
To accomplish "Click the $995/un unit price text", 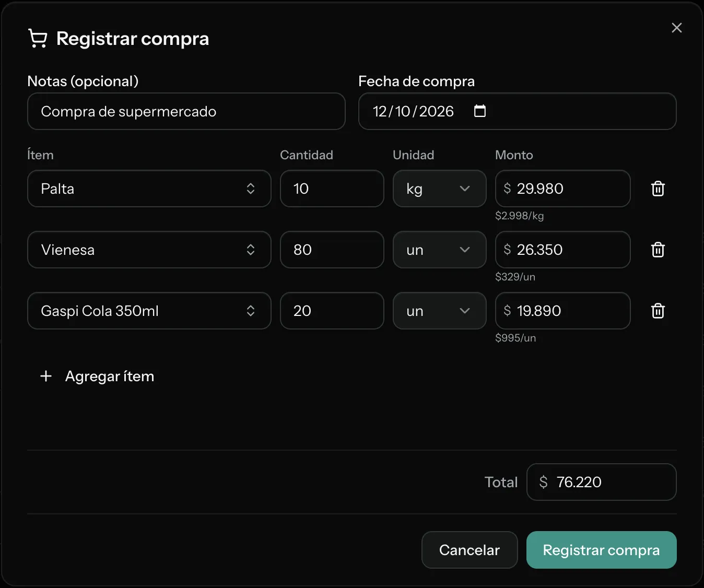I will coord(515,338).
